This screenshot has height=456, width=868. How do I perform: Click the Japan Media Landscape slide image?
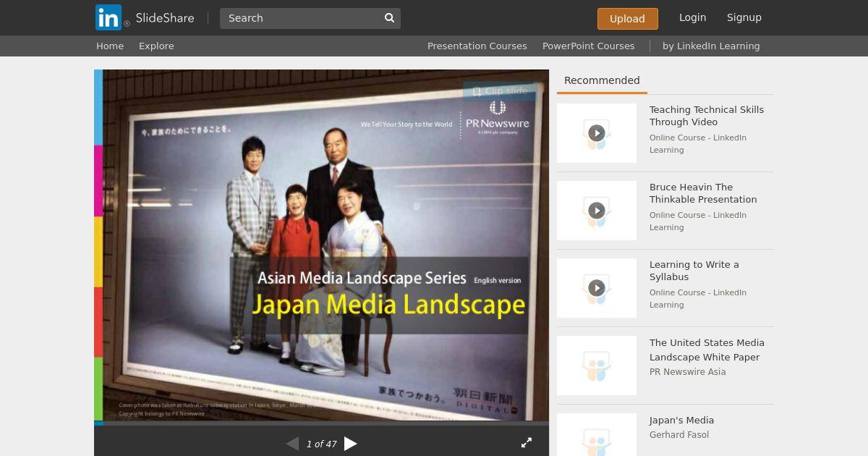[321, 245]
